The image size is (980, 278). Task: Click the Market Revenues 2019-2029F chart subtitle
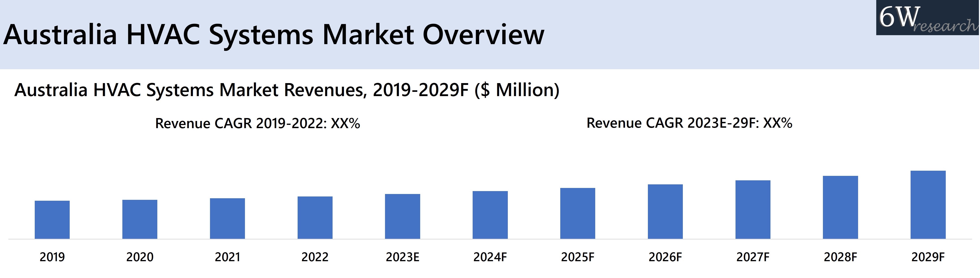(287, 91)
